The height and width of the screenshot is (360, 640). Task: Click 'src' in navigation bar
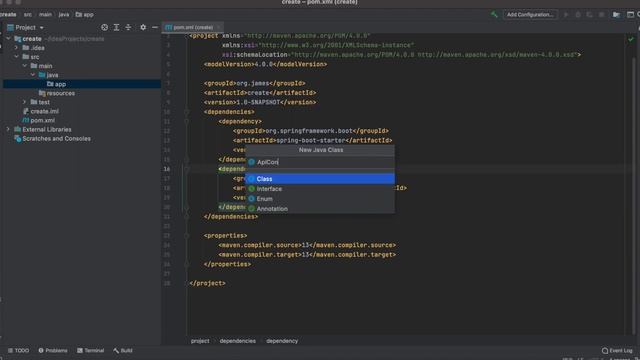pyautogui.click(x=28, y=14)
